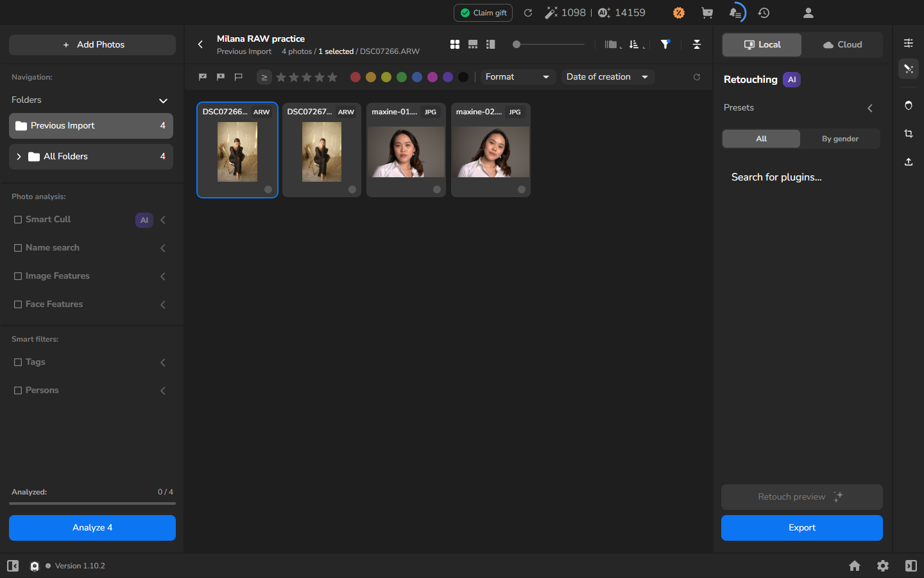Click the Add Photos button

92,45
